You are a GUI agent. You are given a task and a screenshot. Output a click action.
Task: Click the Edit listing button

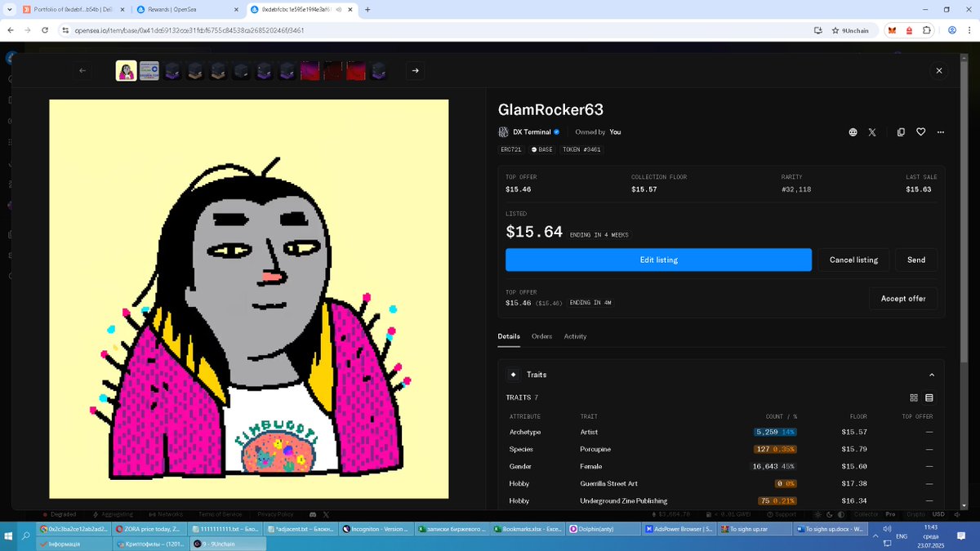pos(658,260)
